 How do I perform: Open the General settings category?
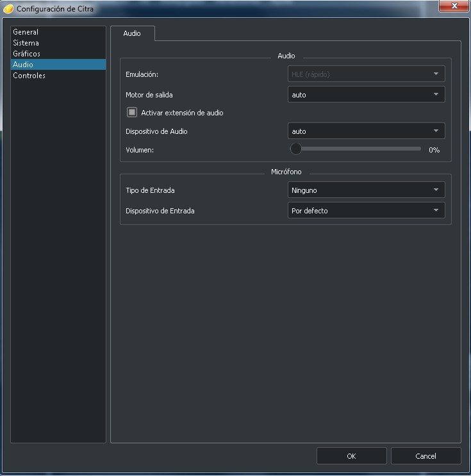(58, 32)
